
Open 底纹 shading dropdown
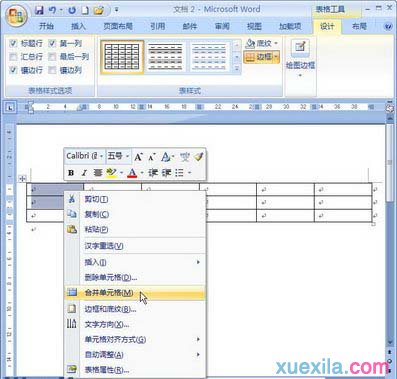[262, 43]
